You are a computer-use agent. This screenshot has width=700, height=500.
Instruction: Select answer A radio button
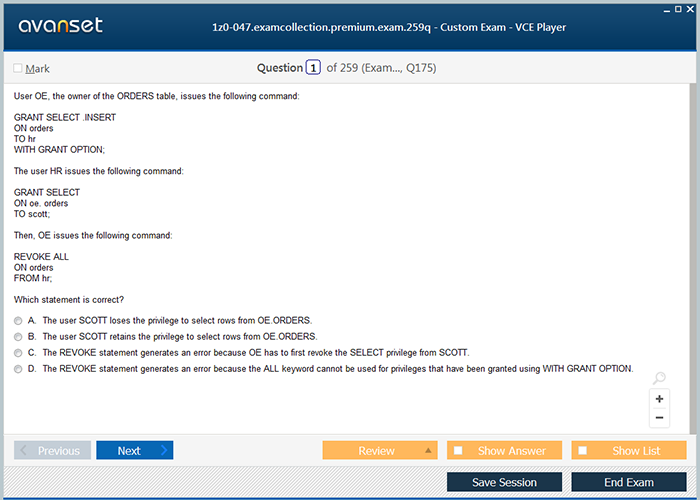click(x=18, y=321)
